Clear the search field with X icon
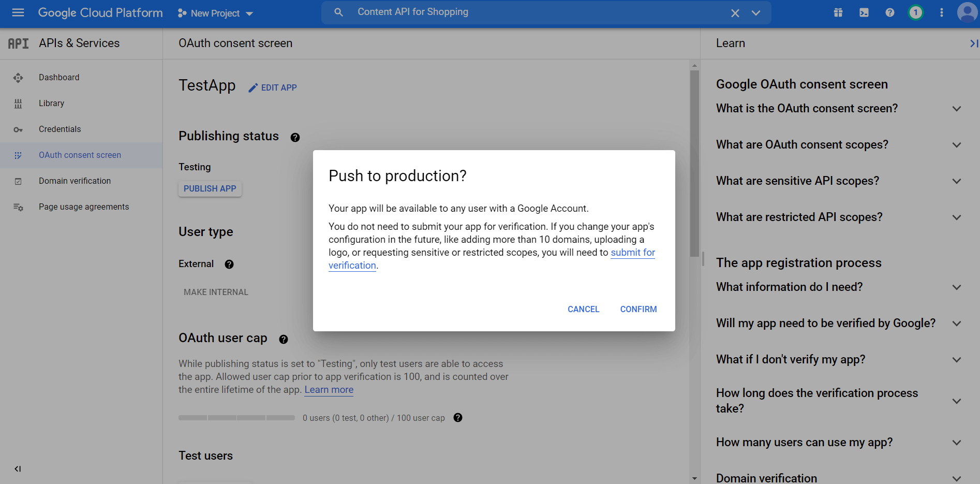The image size is (980, 484). pyautogui.click(x=735, y=13)
